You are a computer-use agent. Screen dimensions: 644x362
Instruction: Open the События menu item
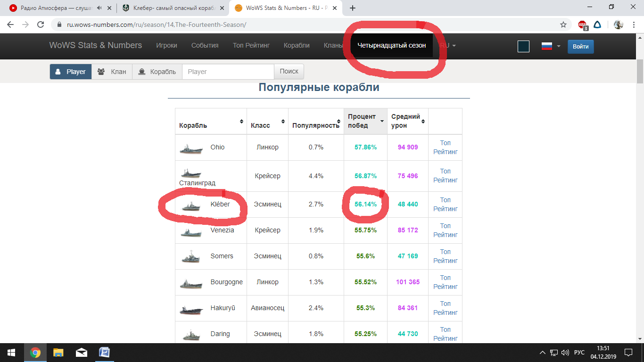point(205,46)
